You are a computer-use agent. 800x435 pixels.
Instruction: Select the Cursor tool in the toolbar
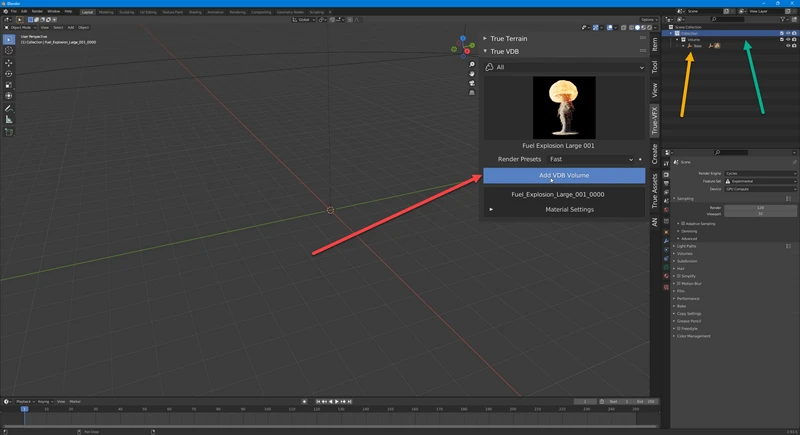point(9,50)
